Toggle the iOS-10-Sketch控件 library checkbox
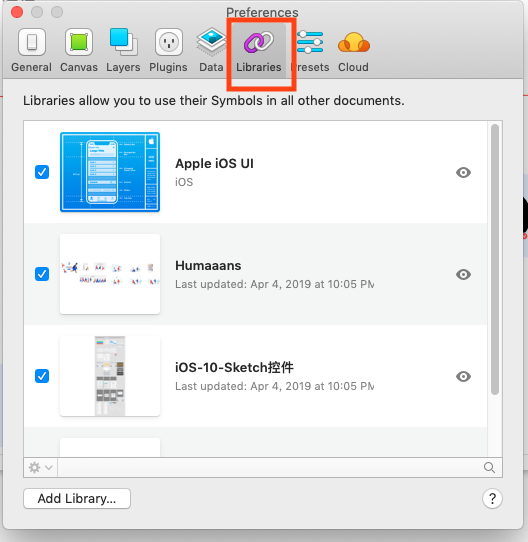 [x=42, y=376]
